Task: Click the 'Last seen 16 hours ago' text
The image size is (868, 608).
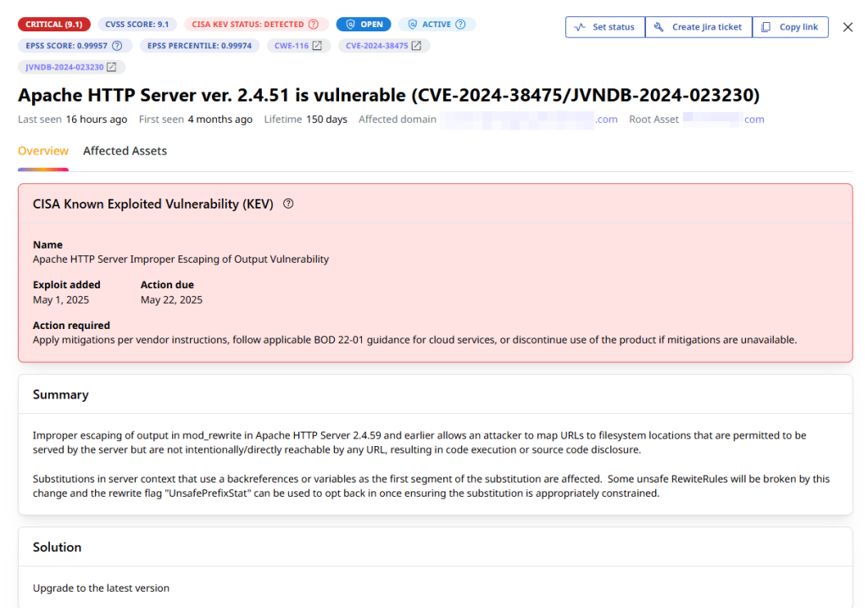Action: pyautogui.click(x=73, y=119)
